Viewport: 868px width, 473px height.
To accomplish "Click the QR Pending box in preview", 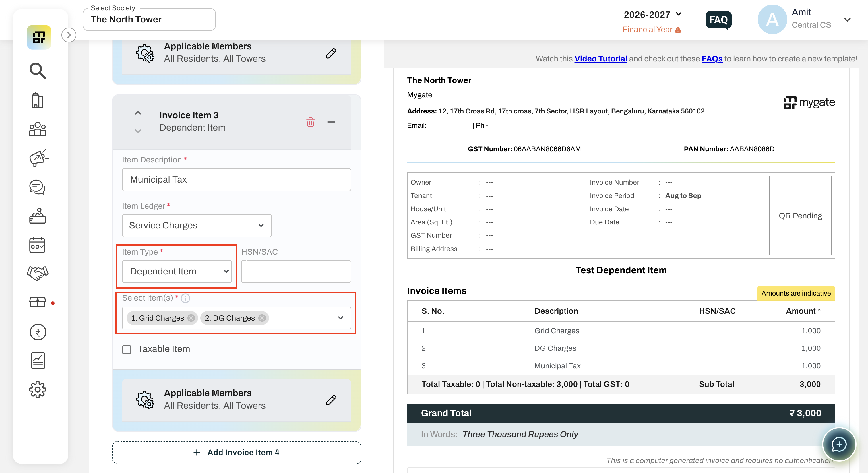I will pyautogui.click(x=800, y=216).
